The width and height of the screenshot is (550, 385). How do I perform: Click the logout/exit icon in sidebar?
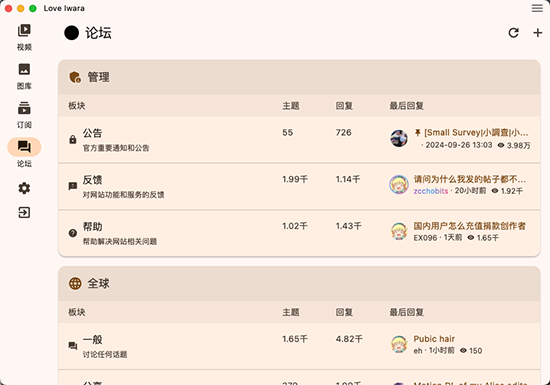tap(24, 212)
